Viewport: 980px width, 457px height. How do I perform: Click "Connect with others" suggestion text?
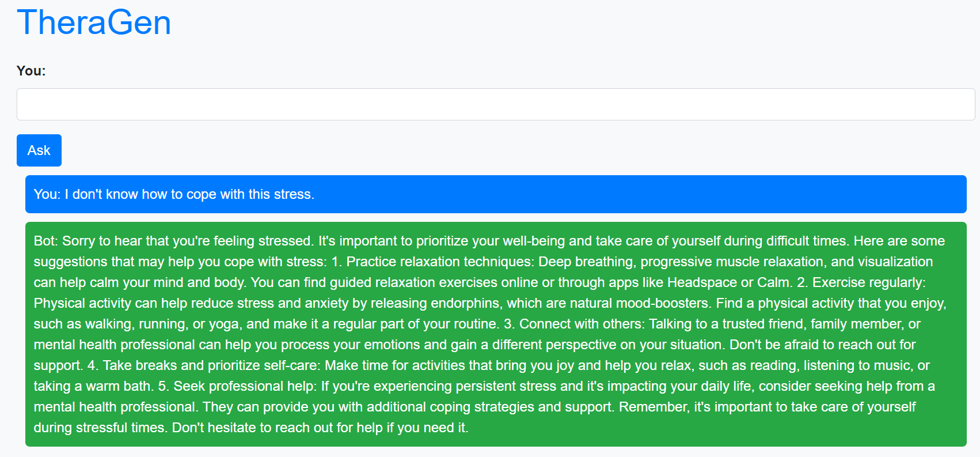click(581, 324)
